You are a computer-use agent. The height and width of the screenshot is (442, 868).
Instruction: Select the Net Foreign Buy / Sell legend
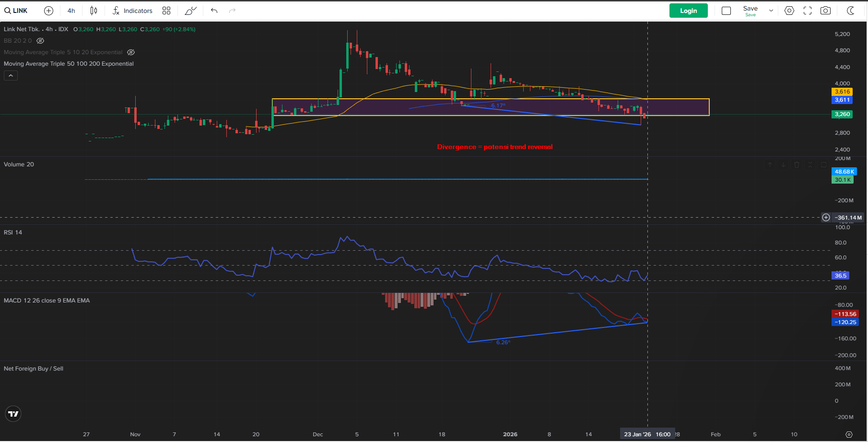34,369
